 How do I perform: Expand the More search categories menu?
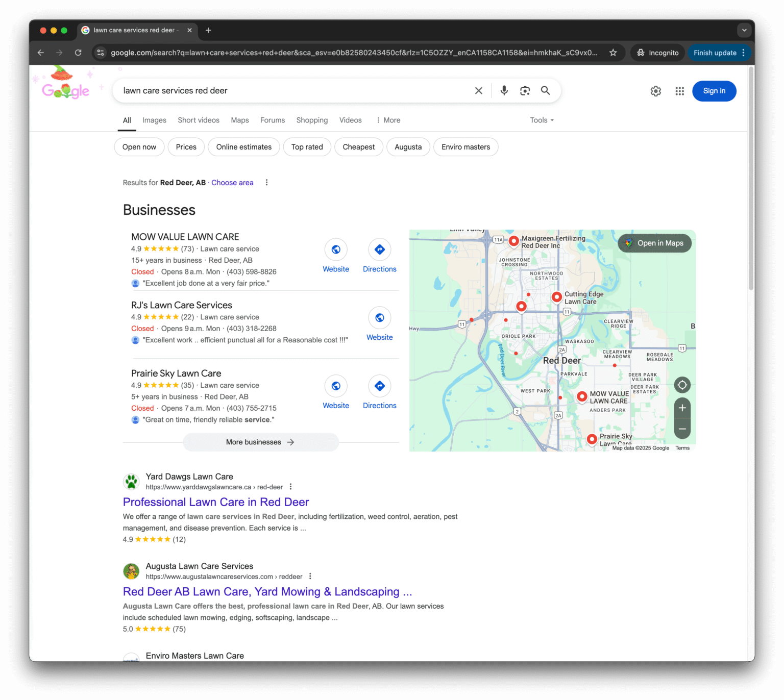click(x=388, y=120)
